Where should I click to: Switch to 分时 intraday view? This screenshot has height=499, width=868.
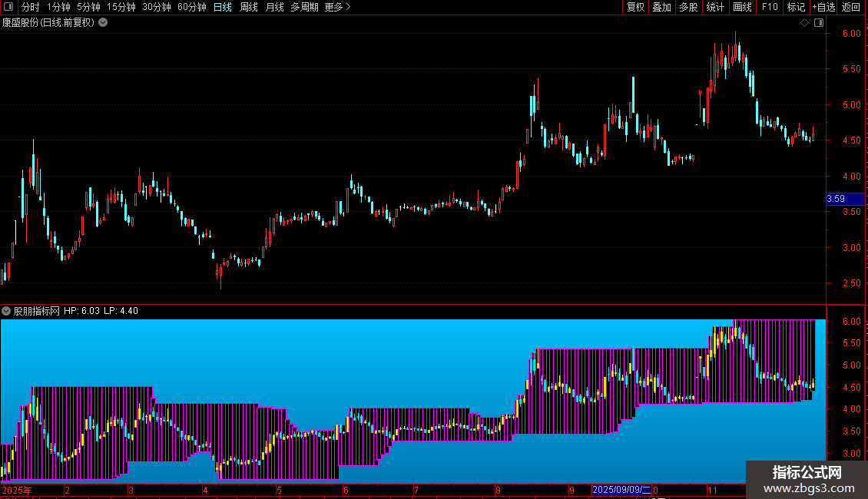click(31, 7)
